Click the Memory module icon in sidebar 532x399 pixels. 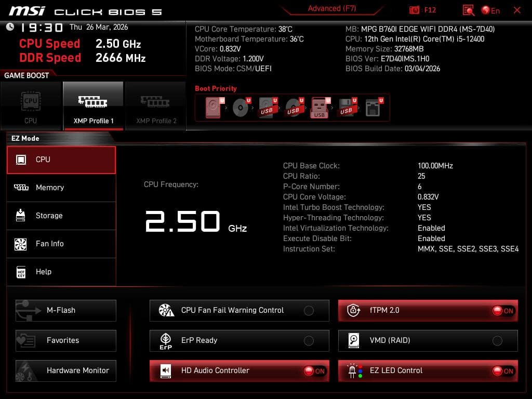[21, 188]
